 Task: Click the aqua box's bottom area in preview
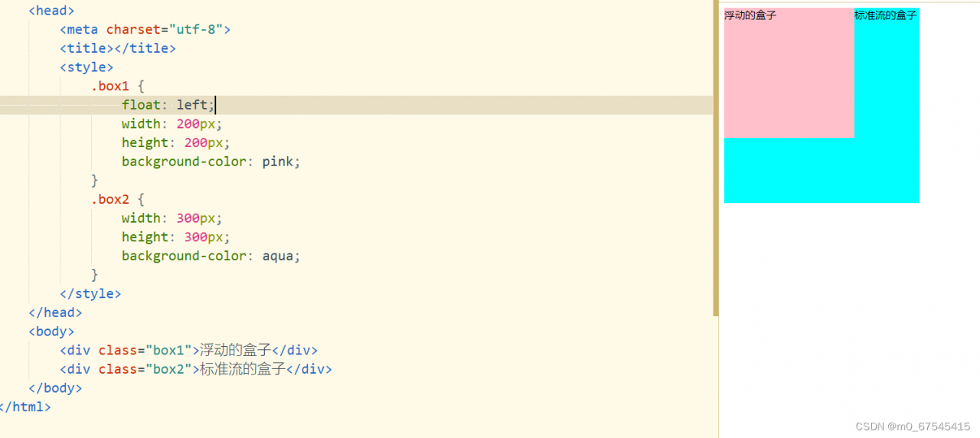coord(821,172)
